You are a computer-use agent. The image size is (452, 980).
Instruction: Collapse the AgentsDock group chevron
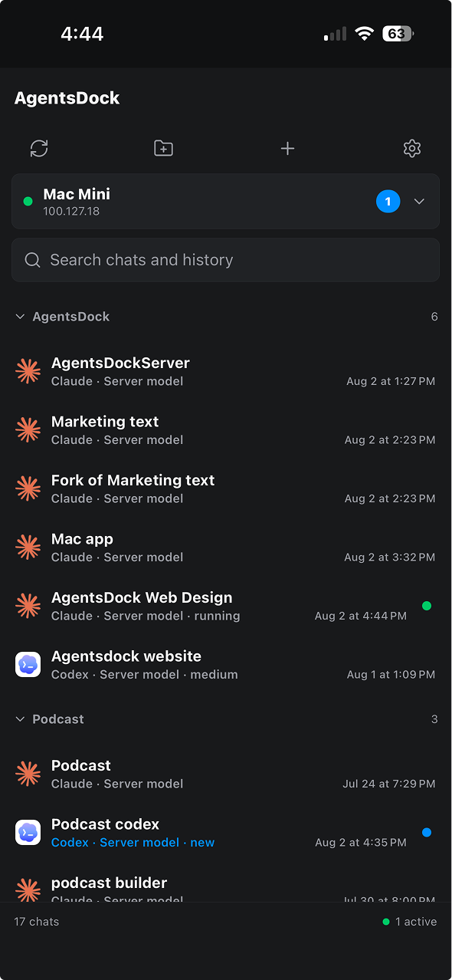(21, 317)
